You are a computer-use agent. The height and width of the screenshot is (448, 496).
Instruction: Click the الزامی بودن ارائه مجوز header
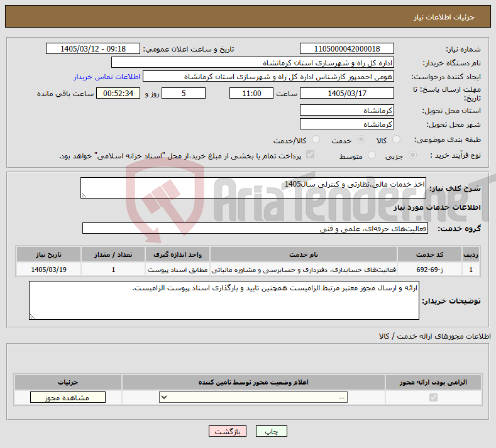(x=433, y=382)
